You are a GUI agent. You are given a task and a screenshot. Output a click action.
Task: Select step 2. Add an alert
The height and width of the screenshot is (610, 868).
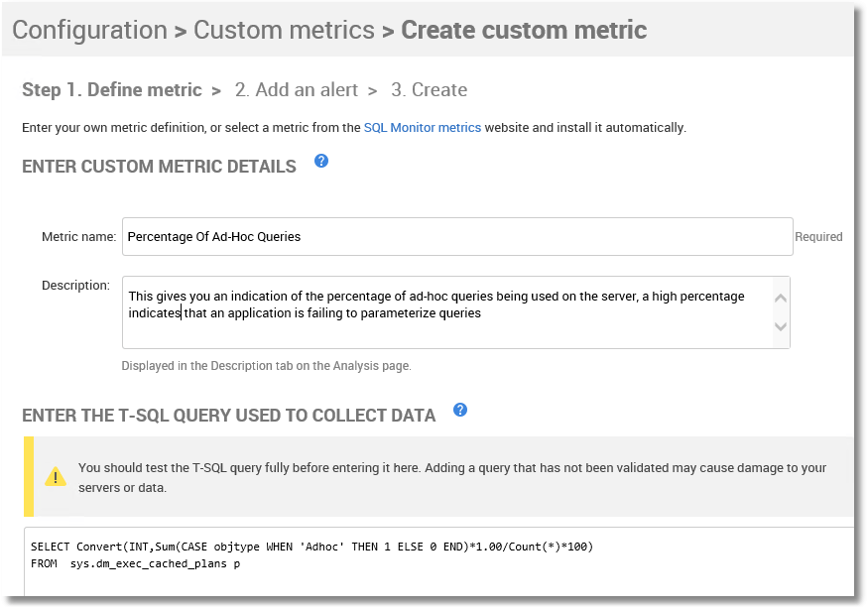tap(297, 89)
